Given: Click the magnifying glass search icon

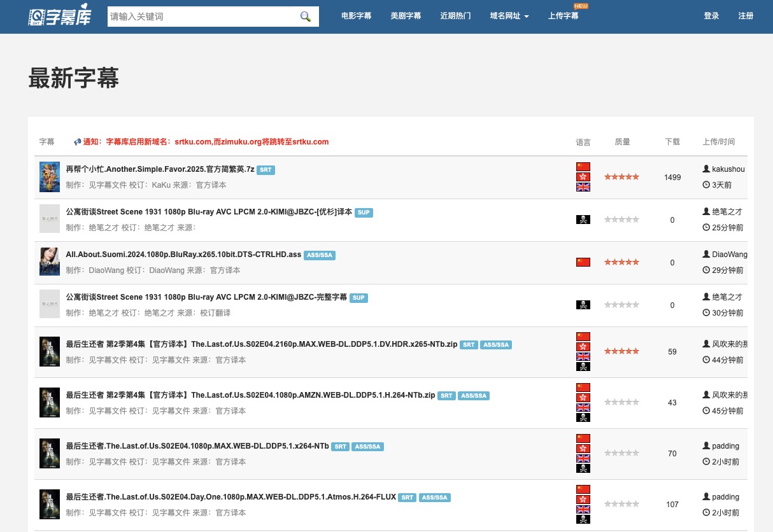Looking at the screenshot, I should pos(306,17).
